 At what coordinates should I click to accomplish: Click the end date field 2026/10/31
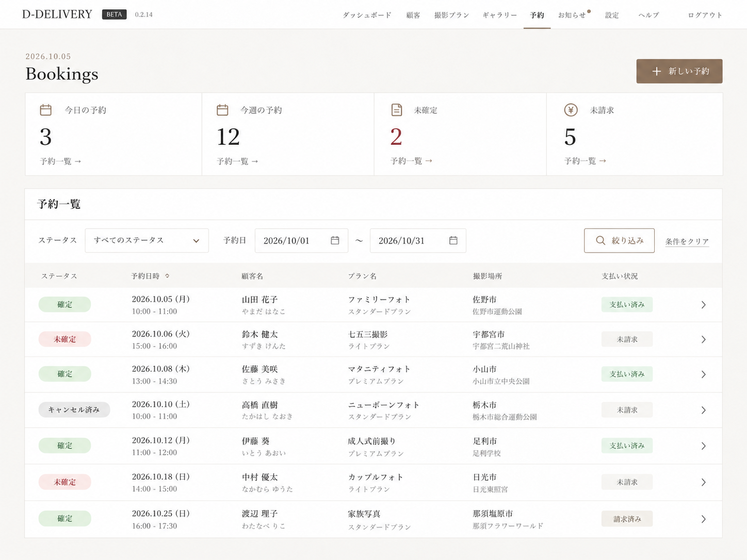click(418, 240)
